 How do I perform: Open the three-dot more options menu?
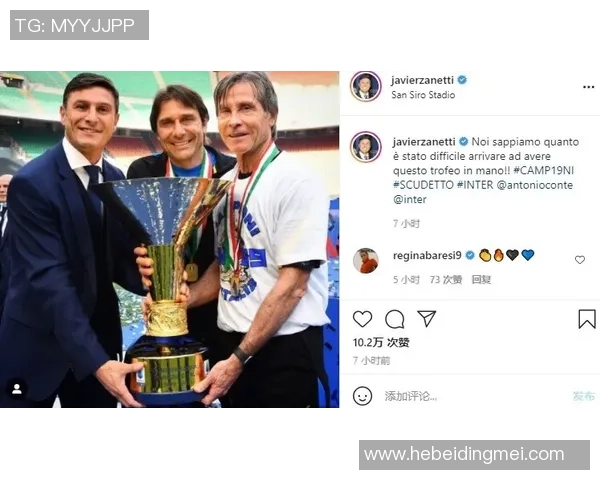coord(588,87)
